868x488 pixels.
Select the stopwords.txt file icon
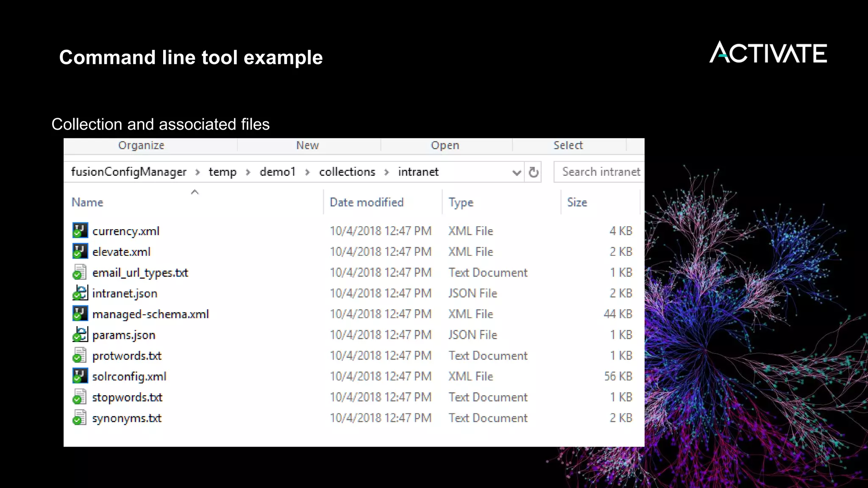click(80, 396)
